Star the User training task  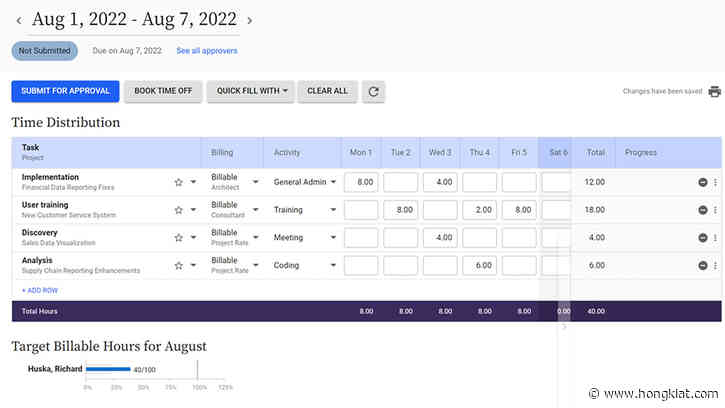click(x=178, y=210)
